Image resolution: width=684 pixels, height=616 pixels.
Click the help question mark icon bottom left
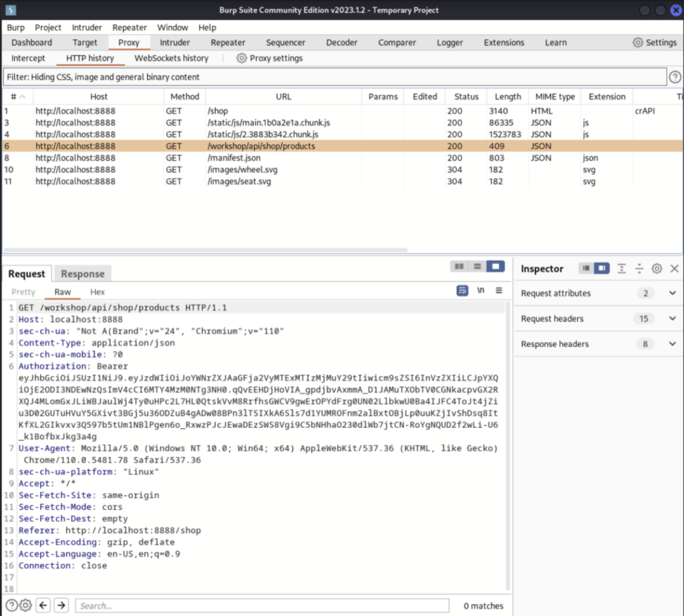coord(11,605)
